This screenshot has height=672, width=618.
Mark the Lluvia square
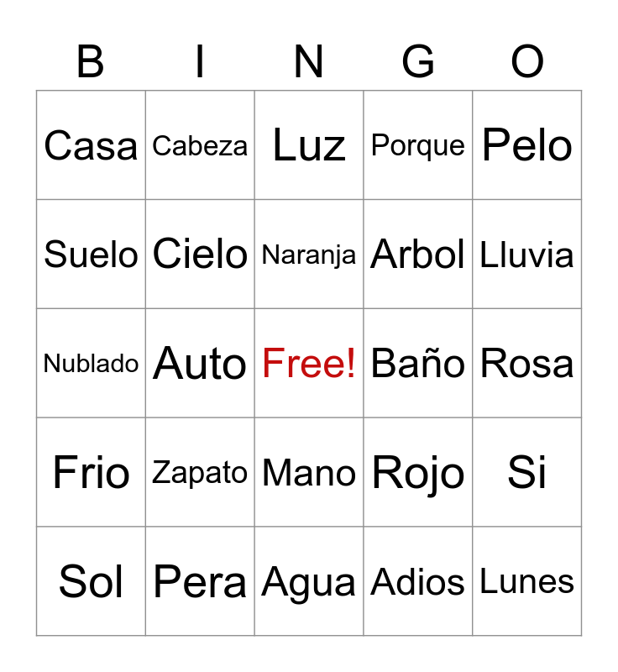pos(527,254)
